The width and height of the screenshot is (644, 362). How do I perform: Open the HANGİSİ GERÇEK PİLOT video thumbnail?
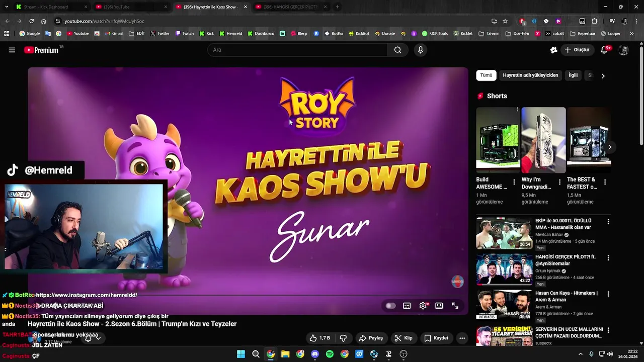pos(504,269)
